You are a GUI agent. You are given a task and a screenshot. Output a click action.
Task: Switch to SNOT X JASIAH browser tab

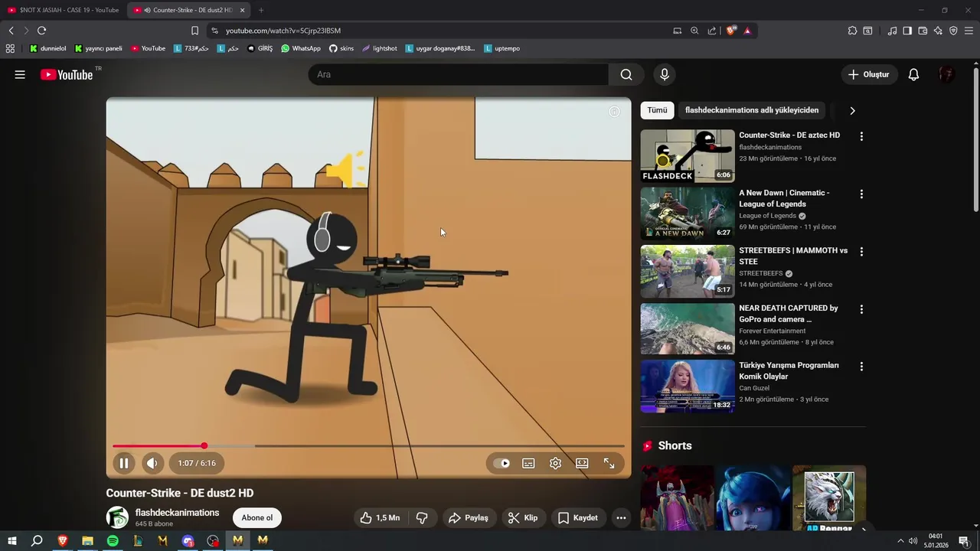click(63, 10)
